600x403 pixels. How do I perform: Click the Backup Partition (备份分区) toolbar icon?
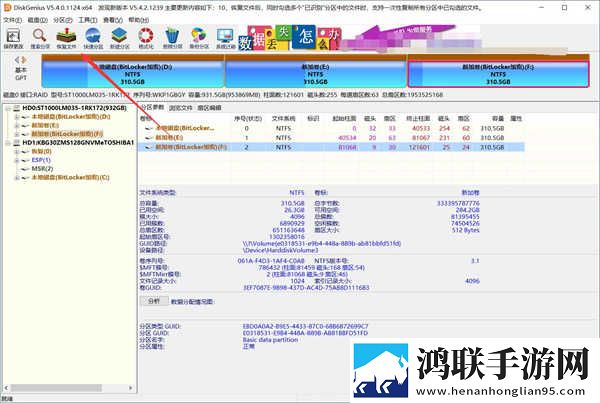(199, 38)
